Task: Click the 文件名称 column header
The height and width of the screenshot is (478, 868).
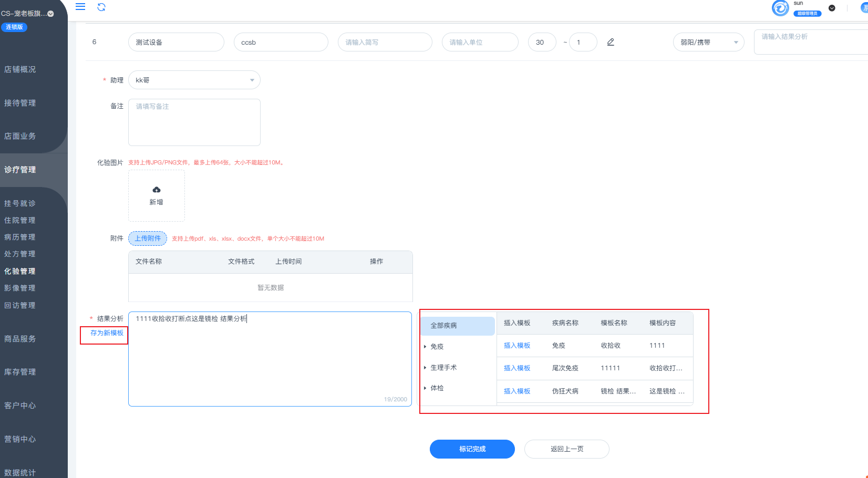Action: pos(149,262)
